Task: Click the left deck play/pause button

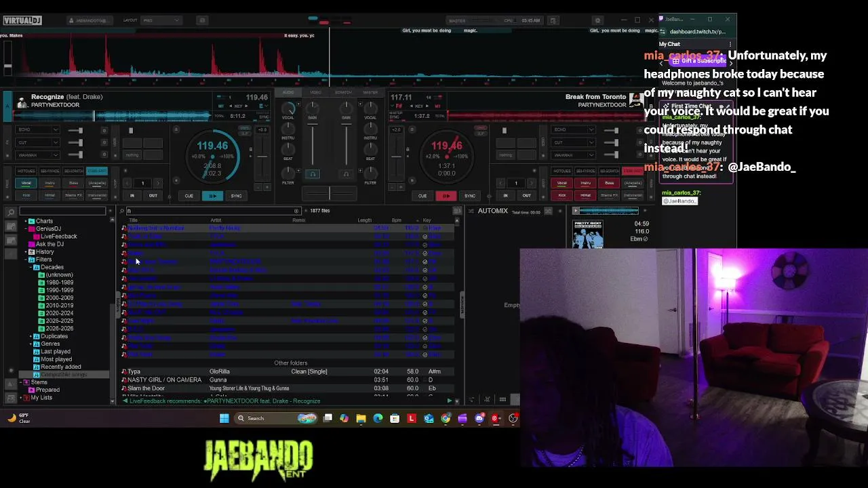Action: point(212,196)
